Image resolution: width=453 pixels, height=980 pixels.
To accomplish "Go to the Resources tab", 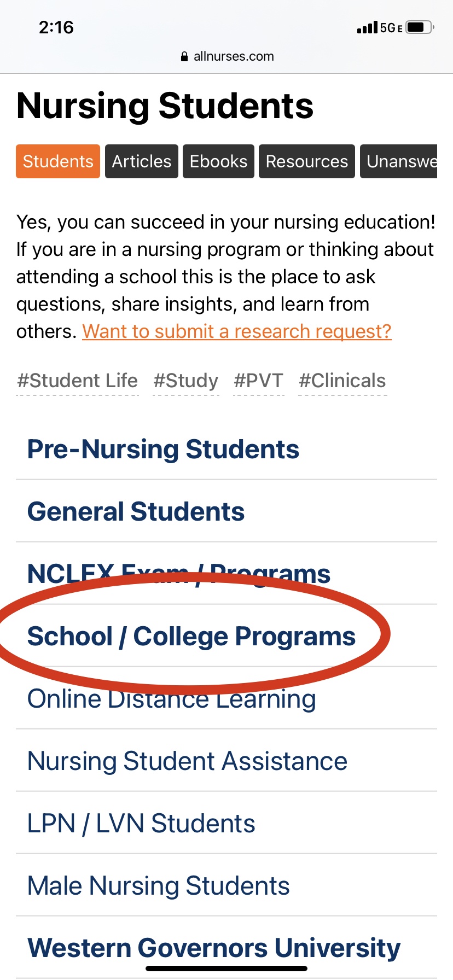I will pos(307,161).
